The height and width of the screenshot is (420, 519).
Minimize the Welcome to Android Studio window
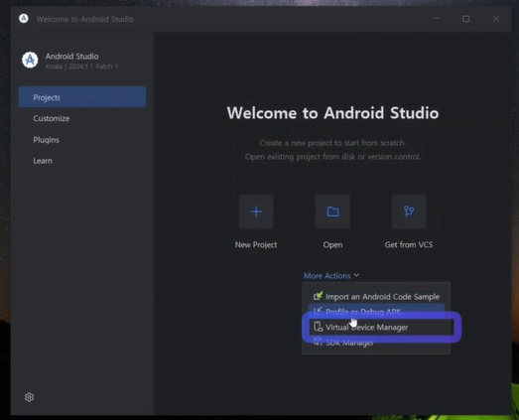coord(437,19)
